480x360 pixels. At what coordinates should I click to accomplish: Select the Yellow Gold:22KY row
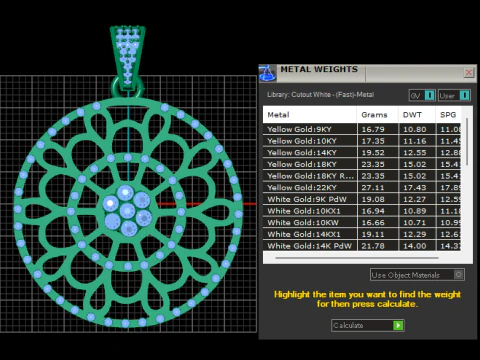[x=362, y=187]
